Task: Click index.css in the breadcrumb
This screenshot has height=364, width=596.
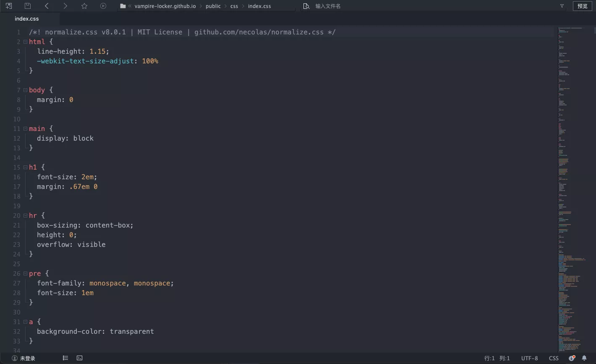Action: tap(259, 6)
